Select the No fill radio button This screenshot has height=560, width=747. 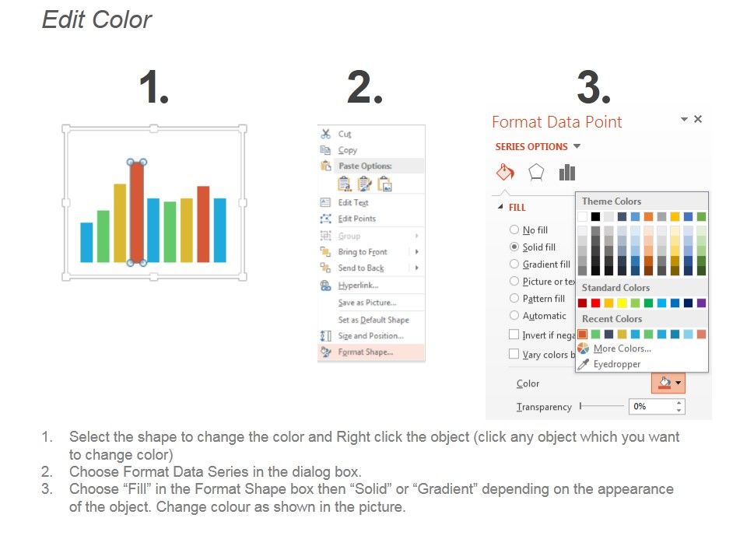514,229
